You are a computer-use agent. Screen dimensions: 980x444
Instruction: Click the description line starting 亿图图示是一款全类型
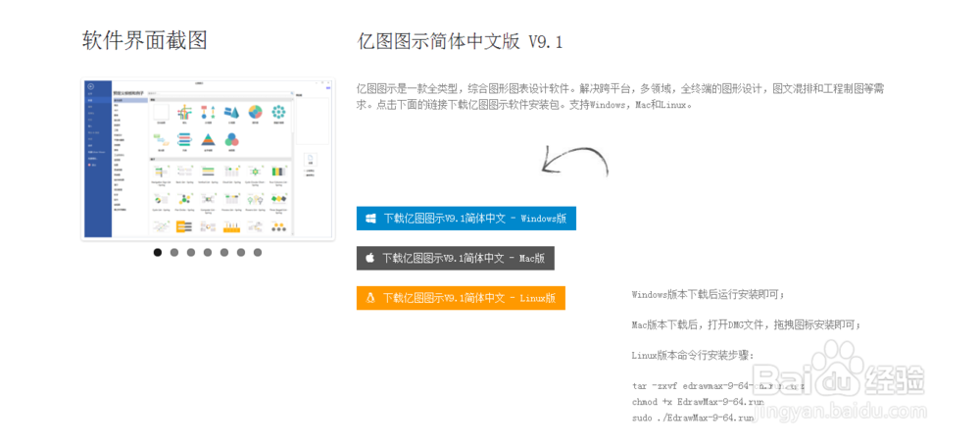click(x=620, y=89)
